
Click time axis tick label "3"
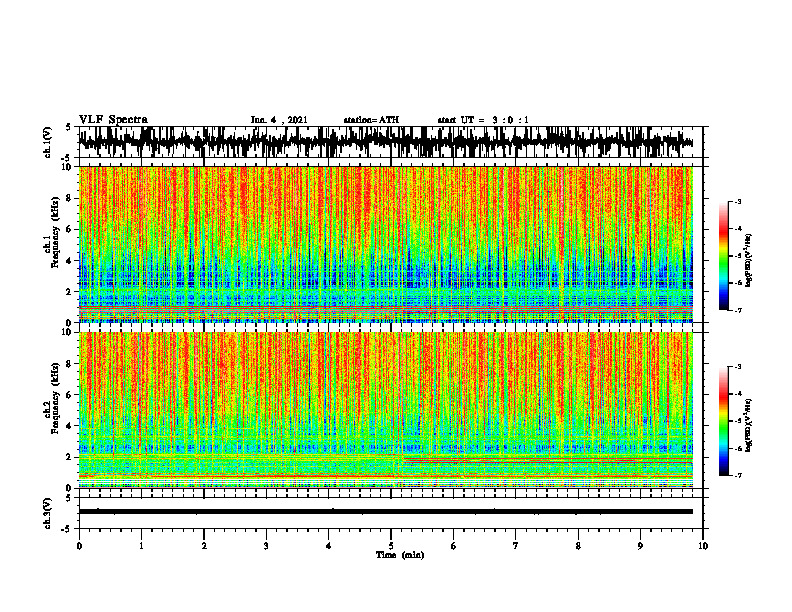[266, 546]
